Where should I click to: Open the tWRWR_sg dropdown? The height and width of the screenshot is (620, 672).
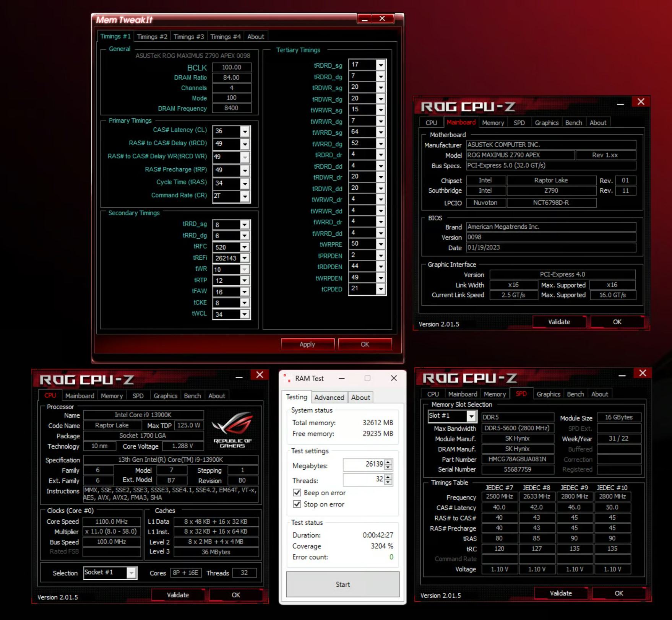pos(381,110)
